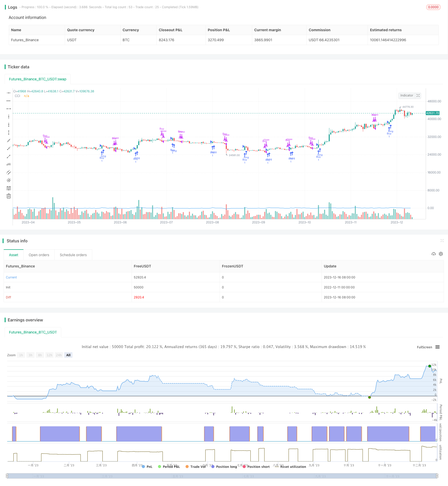Open the Indicator selector on the chart
448x486 pixels.
(407, 95)
